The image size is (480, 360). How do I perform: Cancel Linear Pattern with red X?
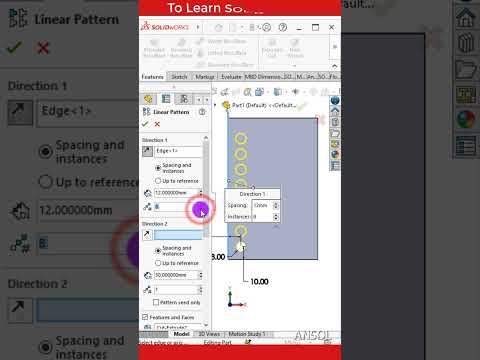pyautogui.click(x=157, y=124)
